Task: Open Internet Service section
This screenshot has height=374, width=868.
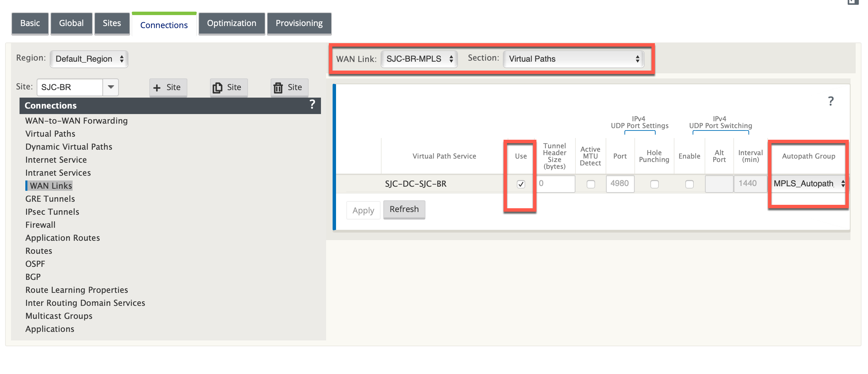Action: click(x=56, y=160)
